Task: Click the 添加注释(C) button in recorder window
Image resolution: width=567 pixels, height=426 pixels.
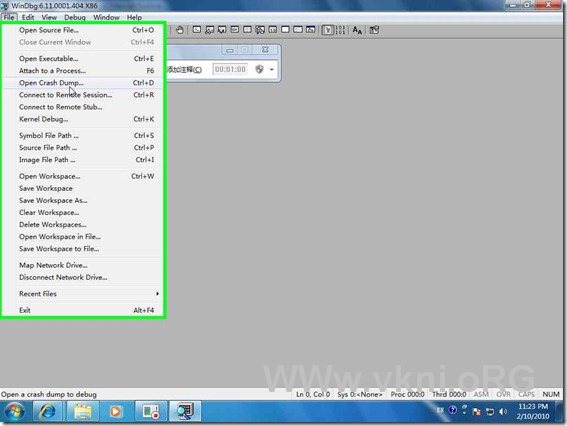Action: tap(184, 69)
